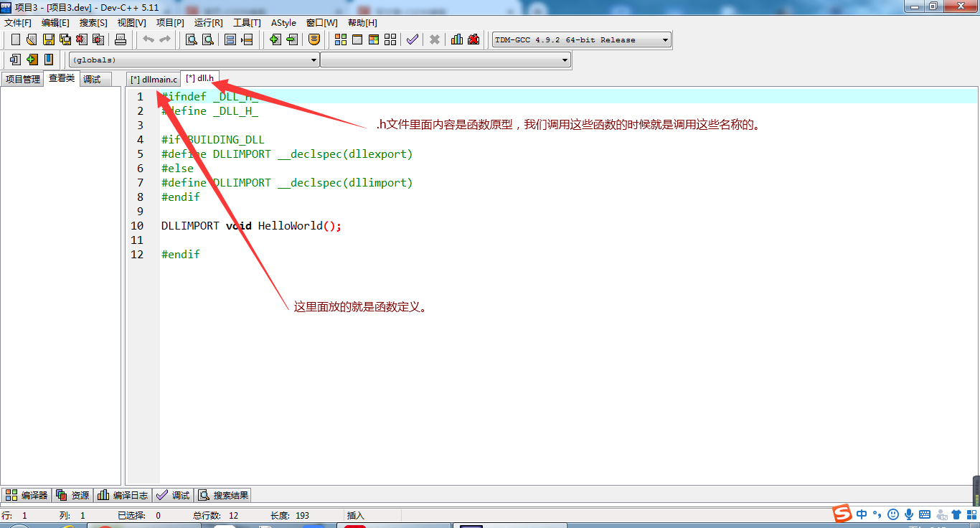Click the __declspec(dllexport) code text
Viewport: 980px width, 528px height.
click(345, 154)
